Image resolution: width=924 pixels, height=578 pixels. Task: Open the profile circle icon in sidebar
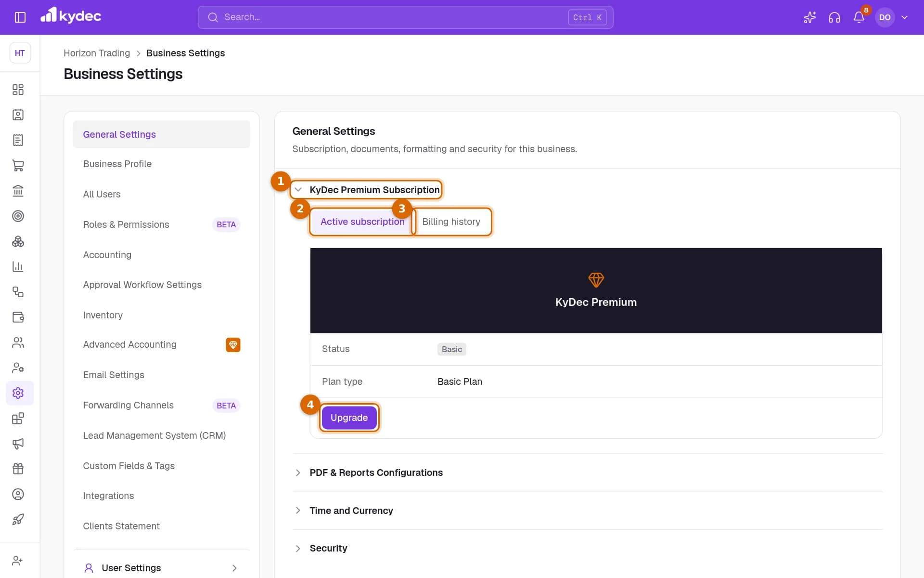tap(18, 494)
